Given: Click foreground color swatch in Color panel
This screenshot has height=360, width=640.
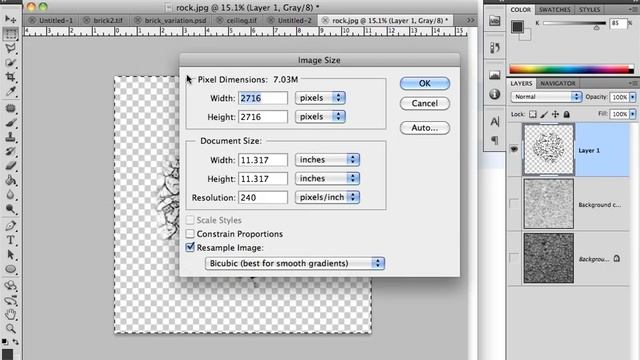Looking at the screenshot, I should pos(517,27).
